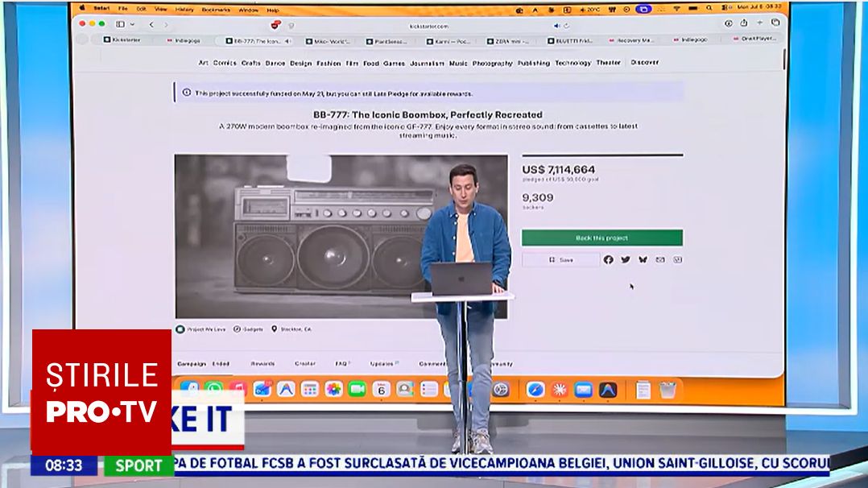
Task: Go back with Safari's back arrow
Action: (151, 24)
